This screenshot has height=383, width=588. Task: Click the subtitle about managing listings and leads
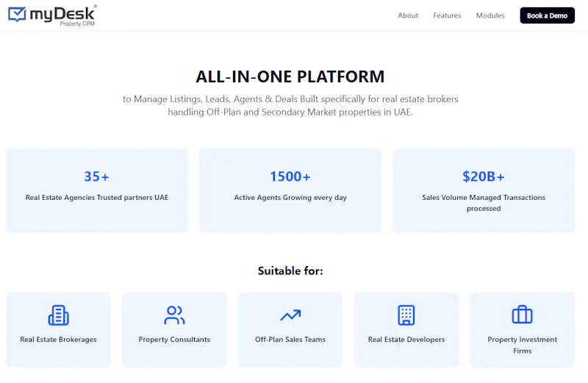[290, 105]
